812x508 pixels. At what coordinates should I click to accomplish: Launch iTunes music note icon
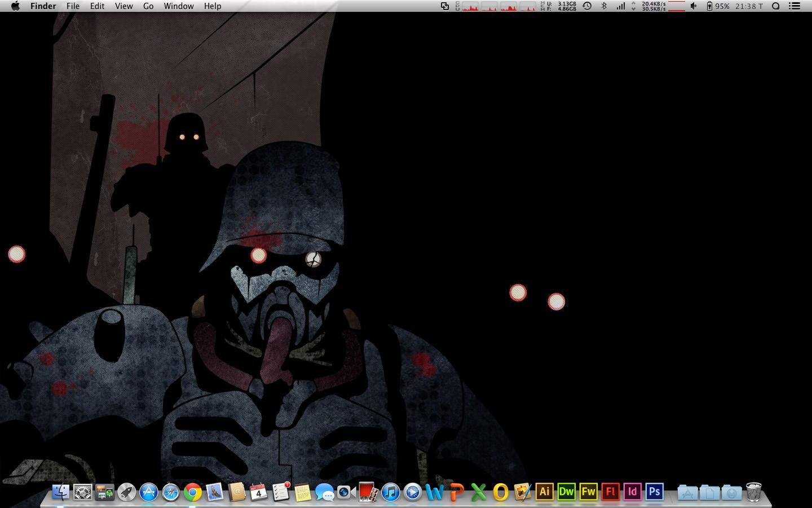click(390, 492)
